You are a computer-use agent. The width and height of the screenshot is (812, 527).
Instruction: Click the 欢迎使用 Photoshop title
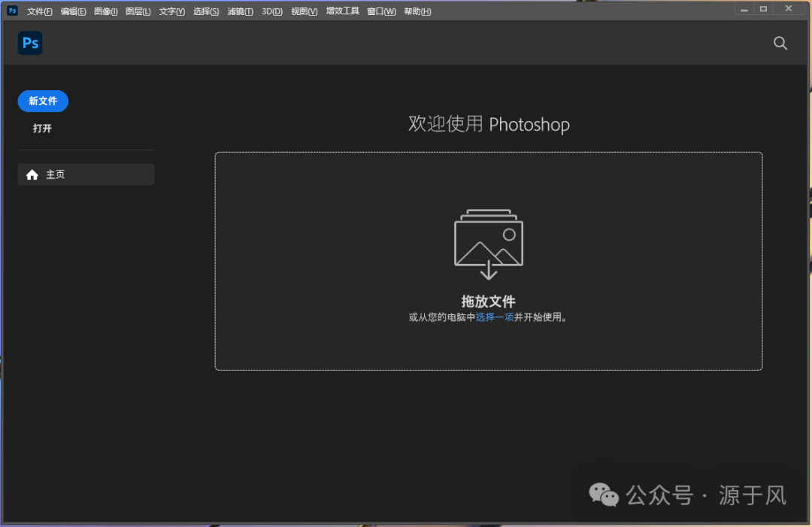pyautogui.click(x=489, y=124)
